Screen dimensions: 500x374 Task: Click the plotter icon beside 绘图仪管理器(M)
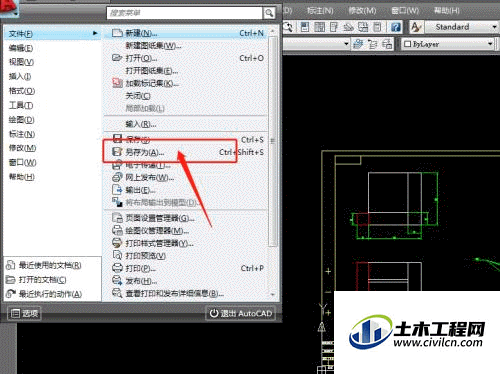(117, 230)
